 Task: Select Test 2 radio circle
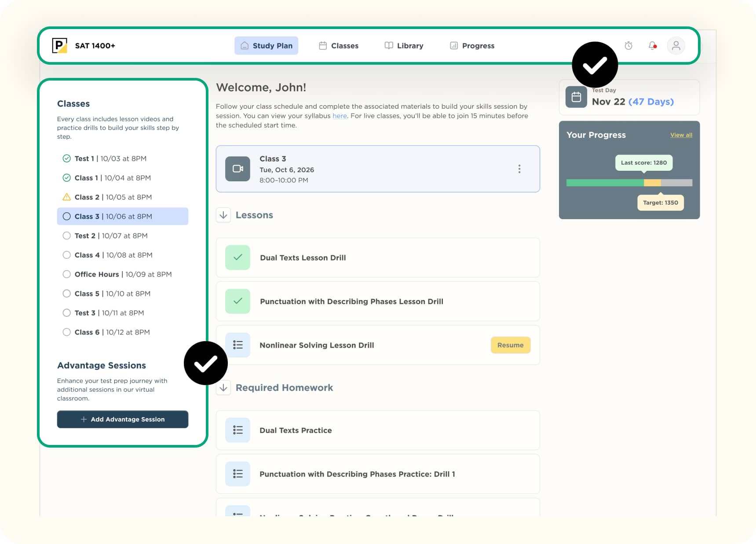point(66,235)
